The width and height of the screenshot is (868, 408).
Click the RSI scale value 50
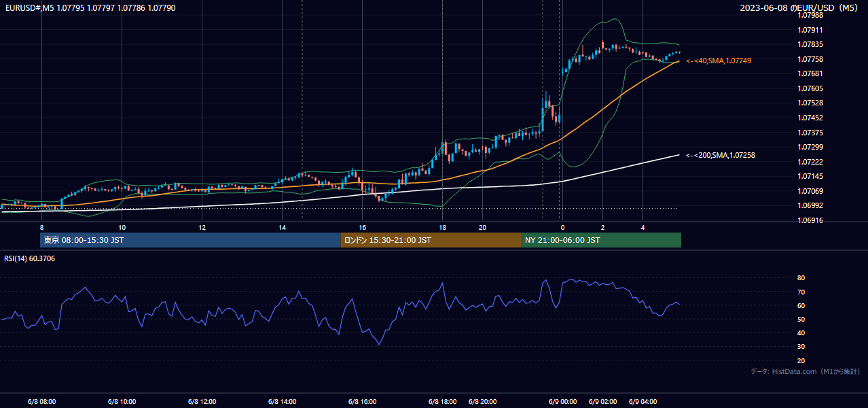pos(801,320)
